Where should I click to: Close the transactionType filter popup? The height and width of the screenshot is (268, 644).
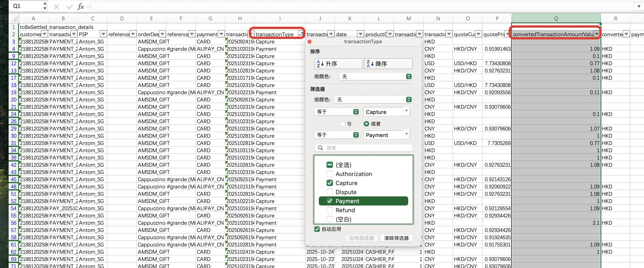(310, 42)
